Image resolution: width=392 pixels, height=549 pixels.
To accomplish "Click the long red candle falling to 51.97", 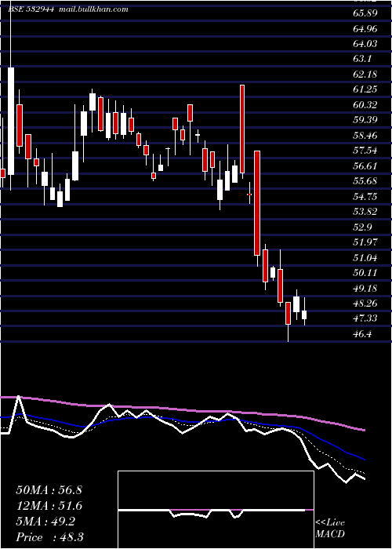I will [x=257, y=202].
